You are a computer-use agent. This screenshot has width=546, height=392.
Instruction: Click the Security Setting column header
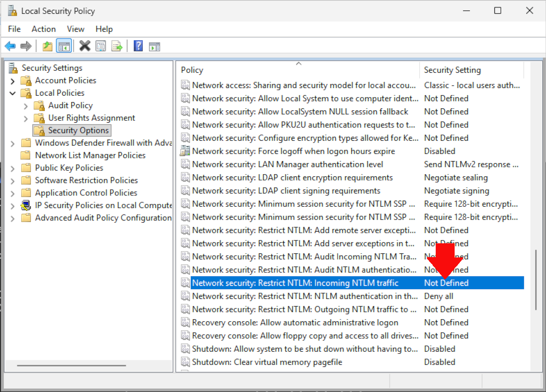tap(471, 70)
